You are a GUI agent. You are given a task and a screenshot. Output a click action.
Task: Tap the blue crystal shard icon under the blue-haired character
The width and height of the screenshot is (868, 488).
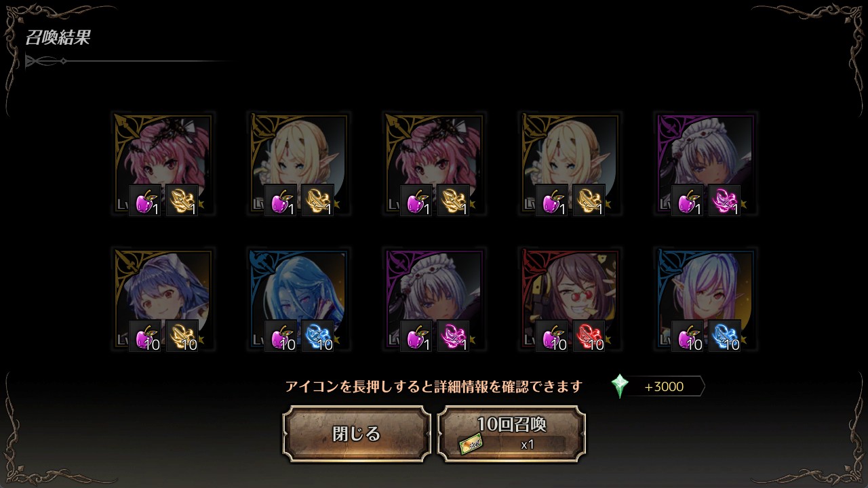(317, 336)
